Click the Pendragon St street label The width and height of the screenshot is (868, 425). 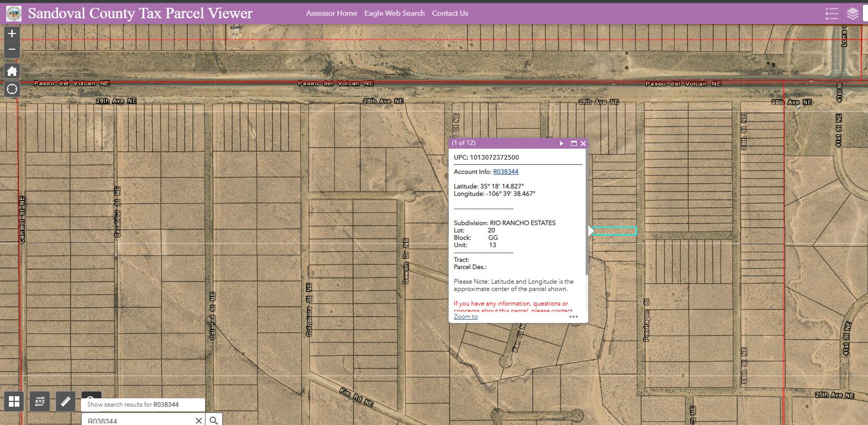pos(646,320)
